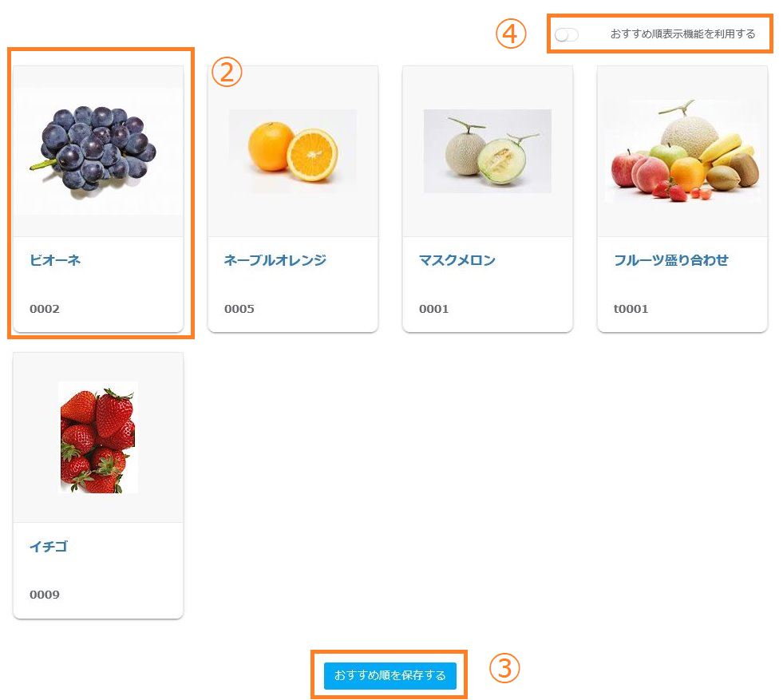Click the イチゴ product name
The height and width of the screenshot is (700, 783).
tap(49, 547)
